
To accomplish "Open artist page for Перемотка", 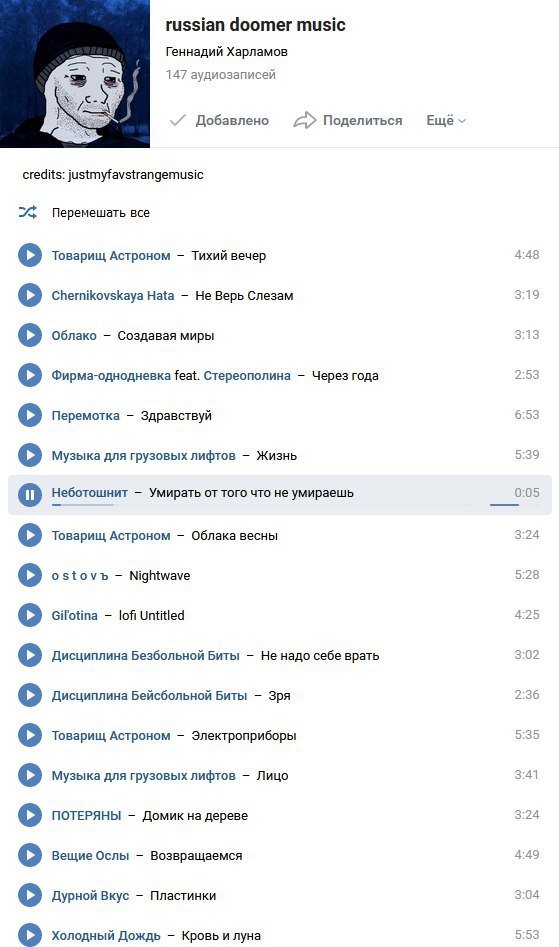I will pyautogui.click(x=86, y=416).
